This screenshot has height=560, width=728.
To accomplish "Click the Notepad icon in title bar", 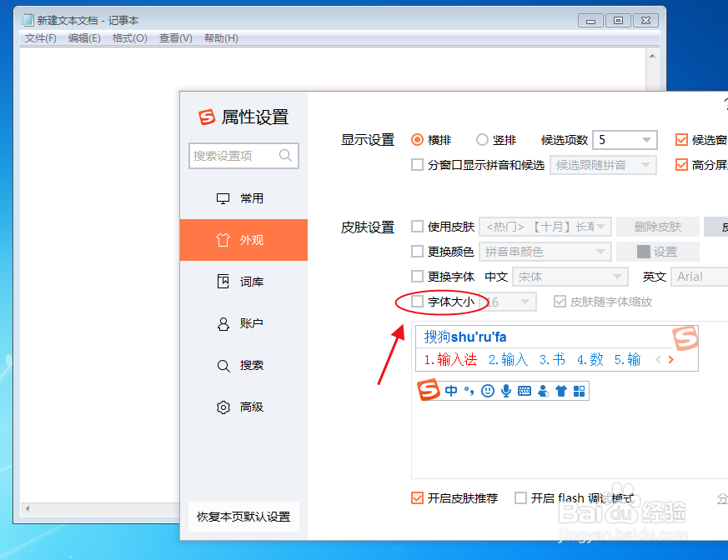I will click(x=28, y=20).
